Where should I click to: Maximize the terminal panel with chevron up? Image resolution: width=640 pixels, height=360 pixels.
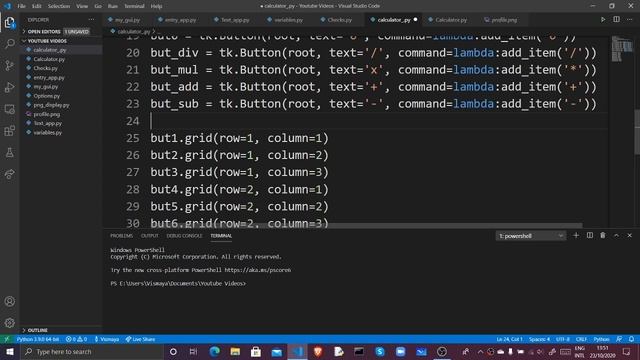(616, 236)
